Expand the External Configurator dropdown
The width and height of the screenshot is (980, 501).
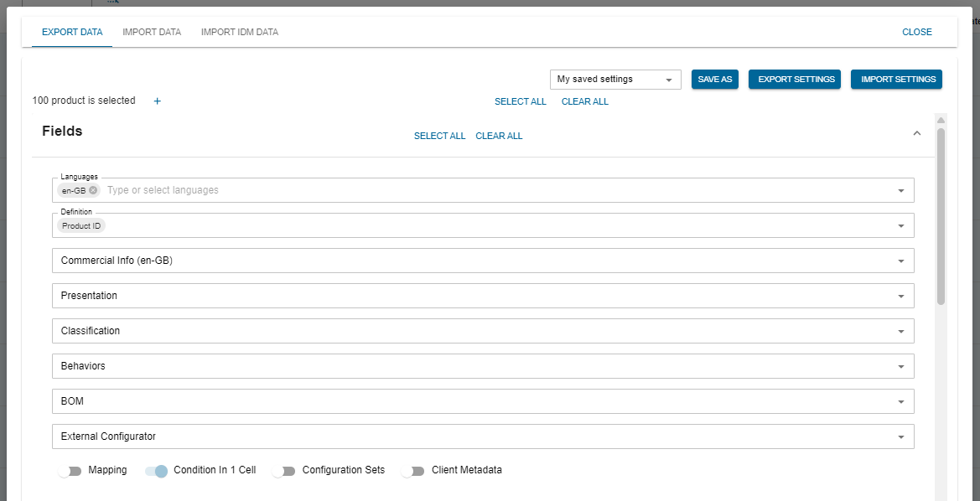tap(483, 436)
